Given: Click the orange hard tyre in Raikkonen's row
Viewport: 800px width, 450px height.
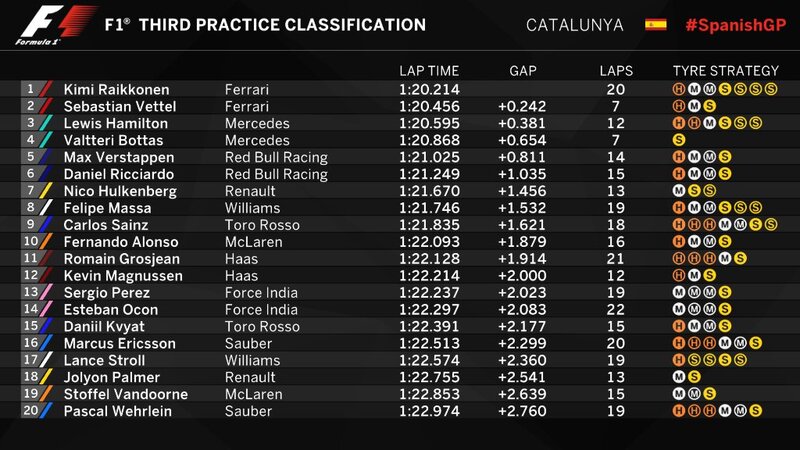Looking at the screenshot, I should coord(679,89).
